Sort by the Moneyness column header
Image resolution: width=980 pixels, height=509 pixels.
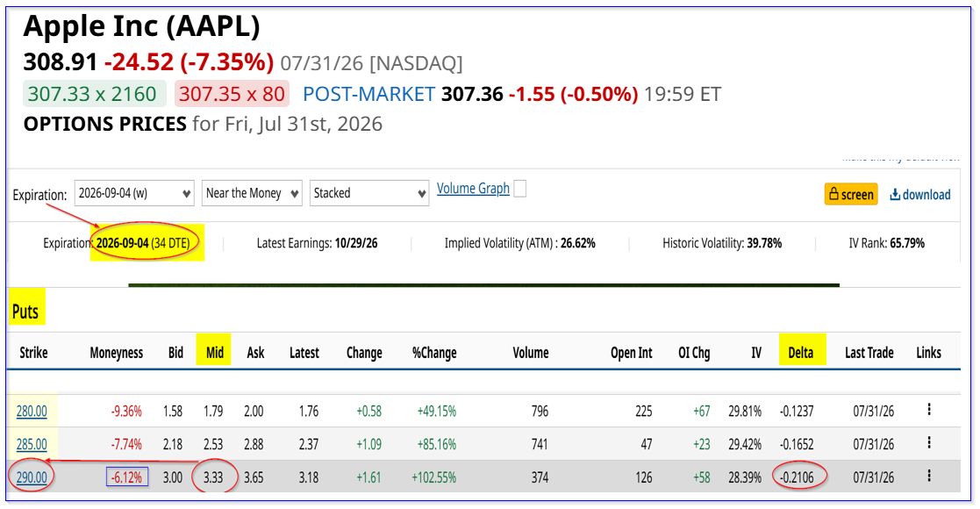(x=117, y=353)
